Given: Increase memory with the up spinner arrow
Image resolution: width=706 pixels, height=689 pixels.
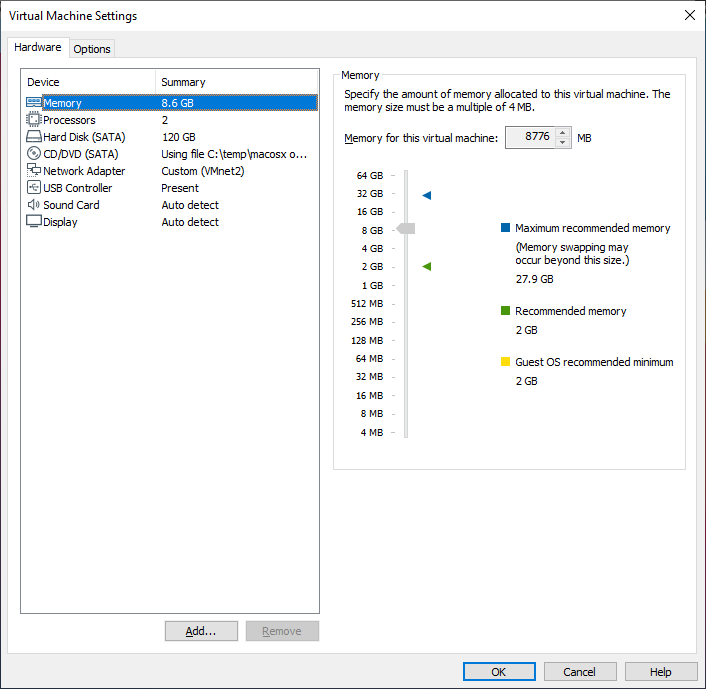Looking at the screenshot, I should pyautogui.click(x=562, y=132).
